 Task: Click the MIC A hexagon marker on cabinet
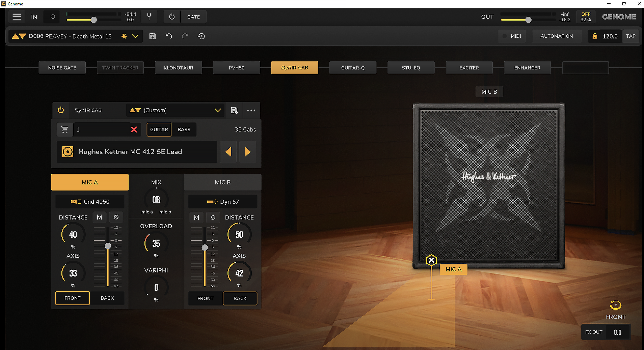[431, 260]
